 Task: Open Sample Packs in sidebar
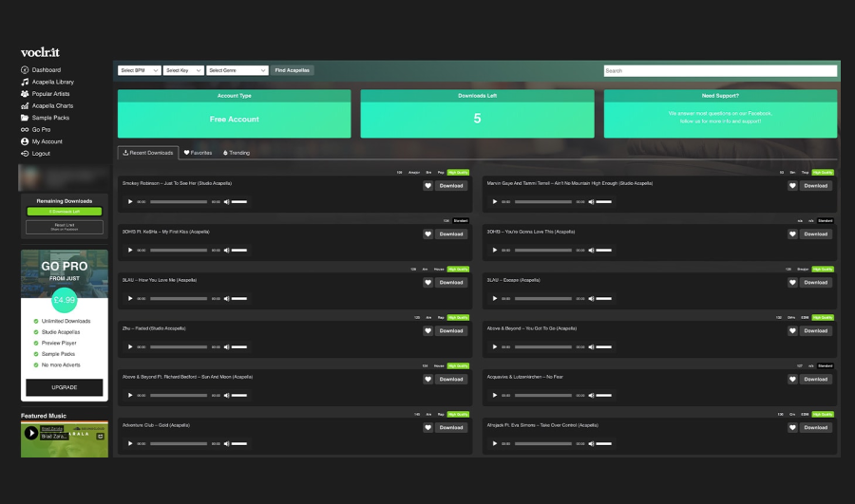[46, 118]
